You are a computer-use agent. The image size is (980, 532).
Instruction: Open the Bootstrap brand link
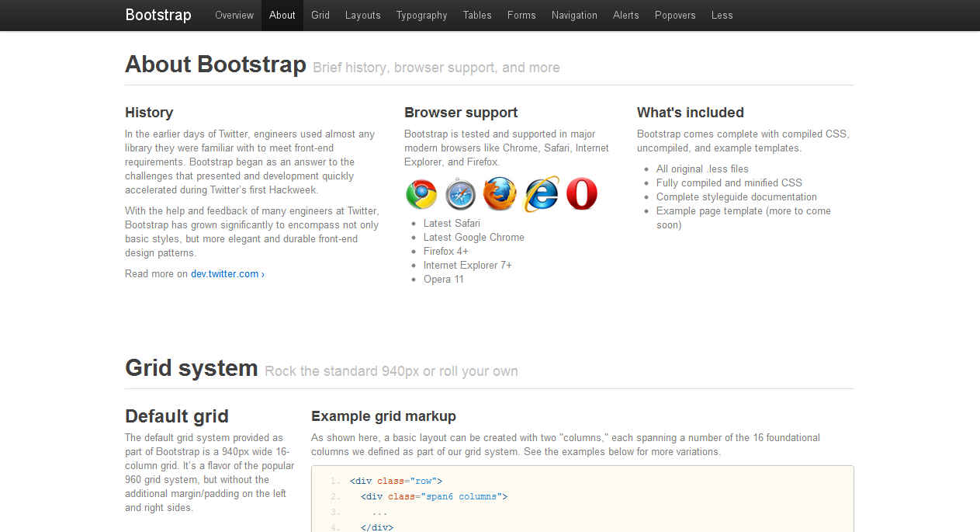158,15
